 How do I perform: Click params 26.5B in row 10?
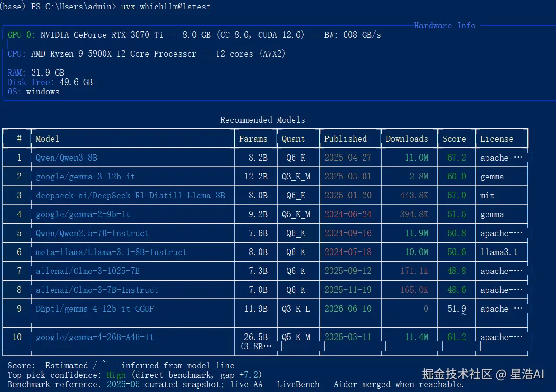point(256,337)
